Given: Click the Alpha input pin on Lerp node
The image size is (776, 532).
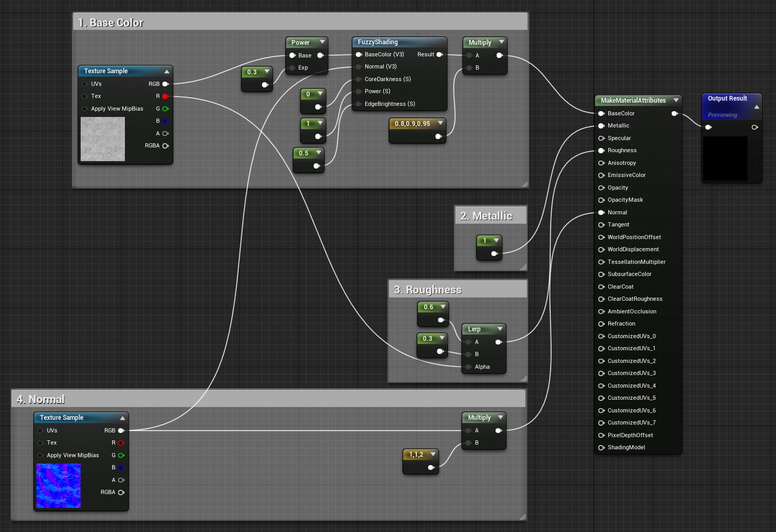Looking at the screenshot, I should (469, 367).
